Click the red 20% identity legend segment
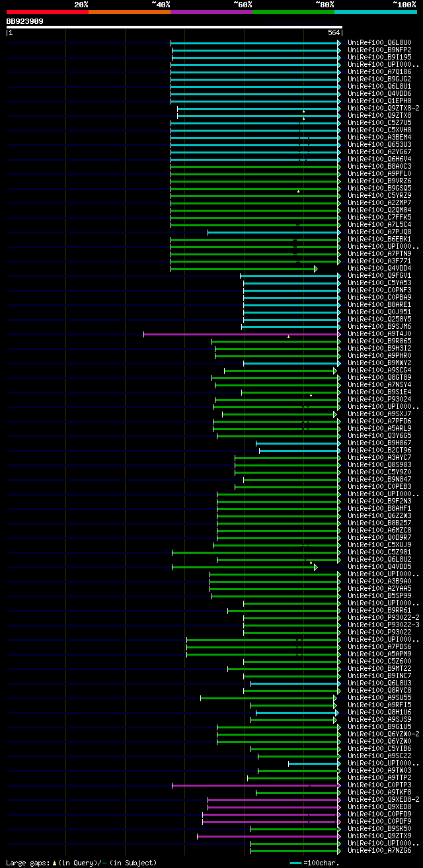 [x=48, y=12]
